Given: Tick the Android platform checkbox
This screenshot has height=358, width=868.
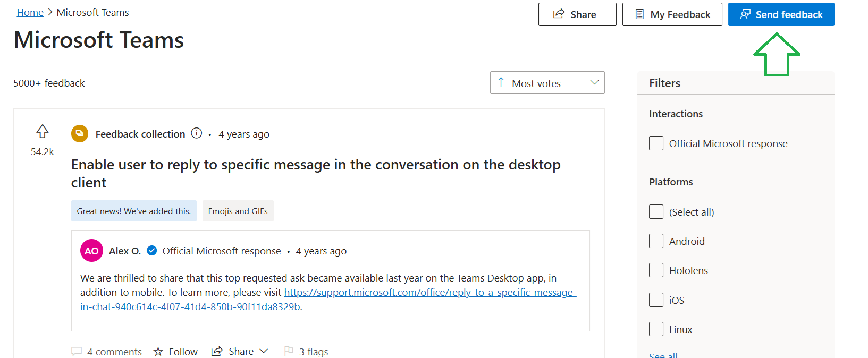Looking at the screenshot, I should pos(656,241).
